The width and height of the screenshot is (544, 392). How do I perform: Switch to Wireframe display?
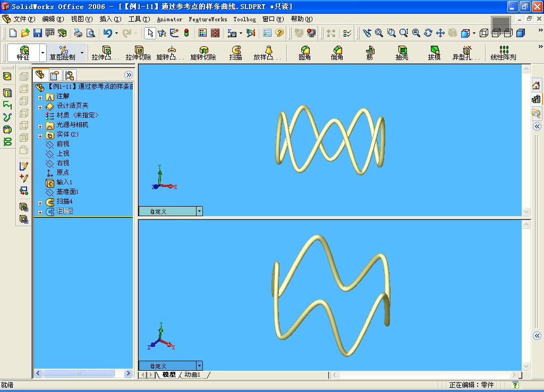click(483, 33)
